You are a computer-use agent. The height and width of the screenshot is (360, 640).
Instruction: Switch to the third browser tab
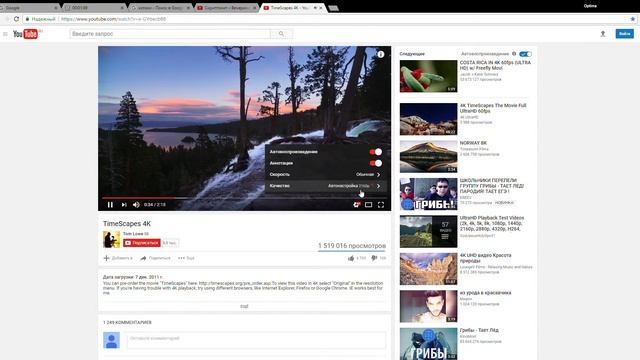160,8
